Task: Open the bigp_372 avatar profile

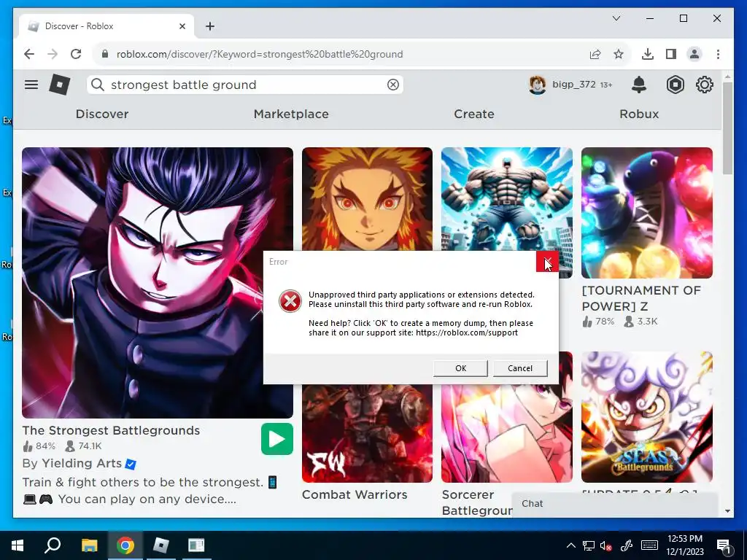Action: (x=538, y=85)
